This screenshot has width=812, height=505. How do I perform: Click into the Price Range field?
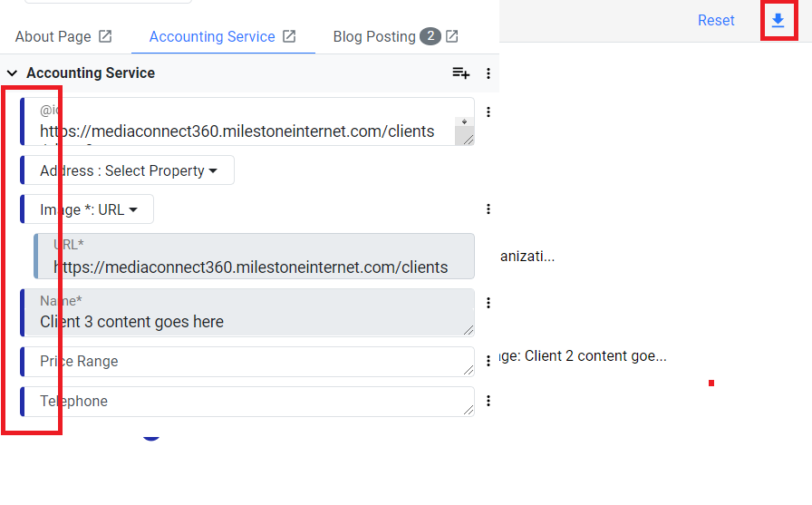pyautogui.click(x=249, y=362)
